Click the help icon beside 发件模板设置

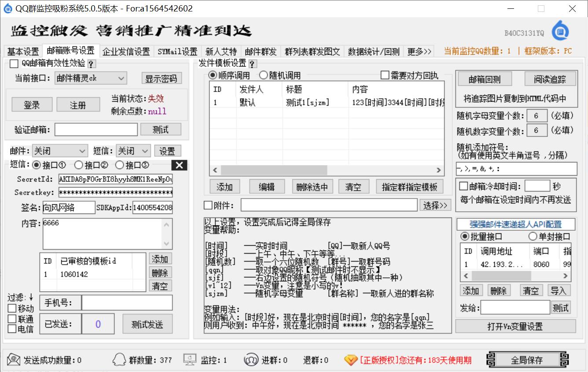[252, 64]
